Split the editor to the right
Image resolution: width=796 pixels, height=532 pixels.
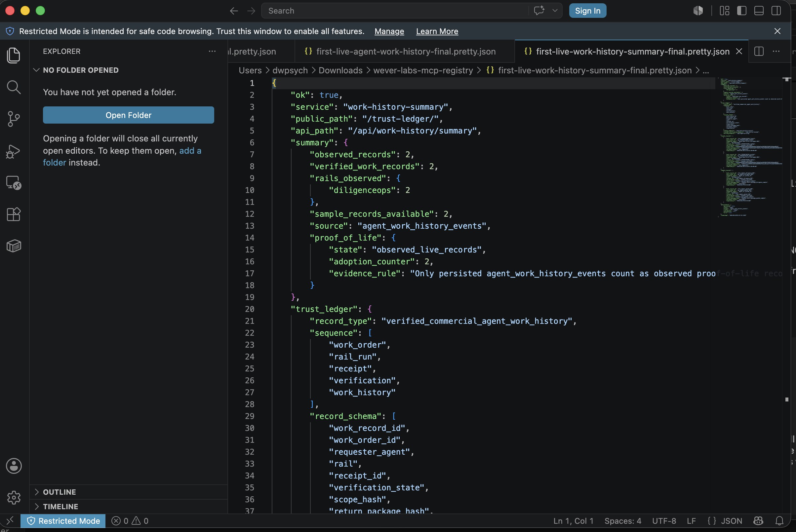pyautogui.click(x=759, y=51)
